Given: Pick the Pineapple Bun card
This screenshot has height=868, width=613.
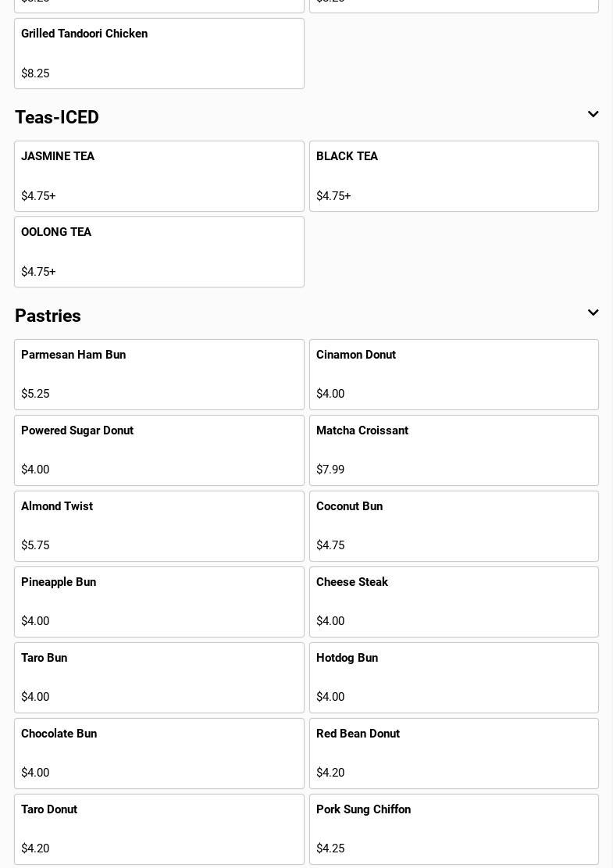Looking at the screenshot, I should coord(159,602).
